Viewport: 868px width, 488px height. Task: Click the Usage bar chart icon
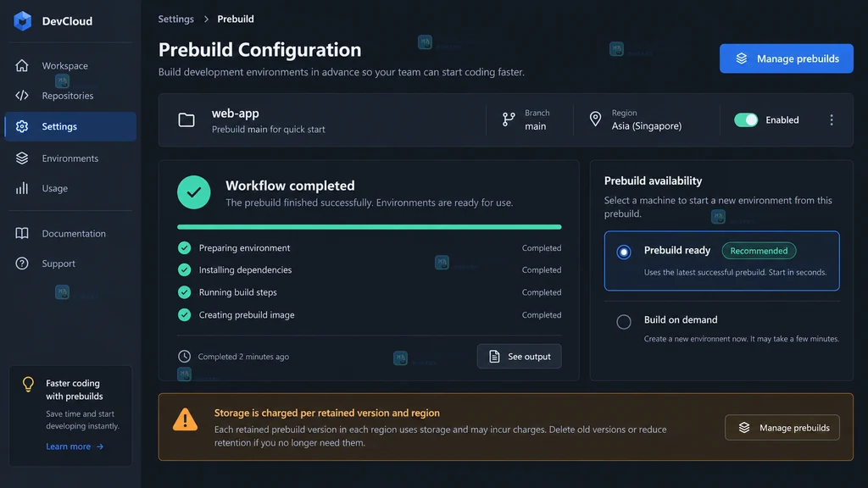(21, 188)
